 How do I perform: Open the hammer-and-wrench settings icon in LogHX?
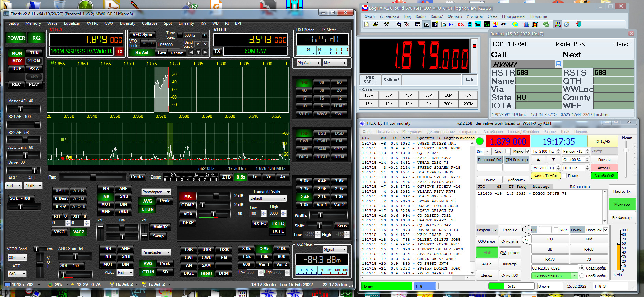pos(386,24)
